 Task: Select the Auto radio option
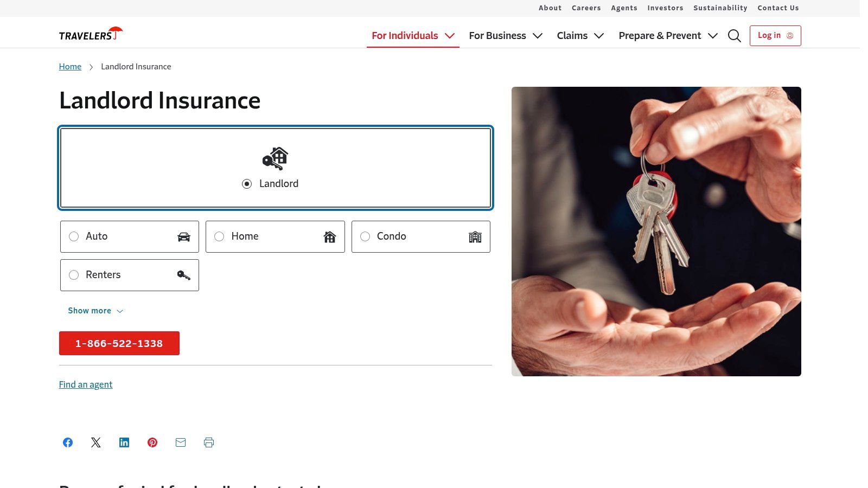[130, 236]
